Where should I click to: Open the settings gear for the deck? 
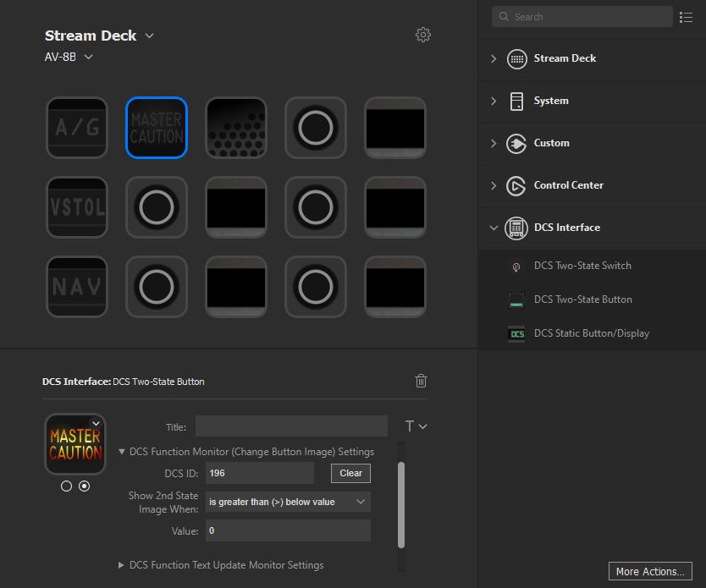[422, 35]
